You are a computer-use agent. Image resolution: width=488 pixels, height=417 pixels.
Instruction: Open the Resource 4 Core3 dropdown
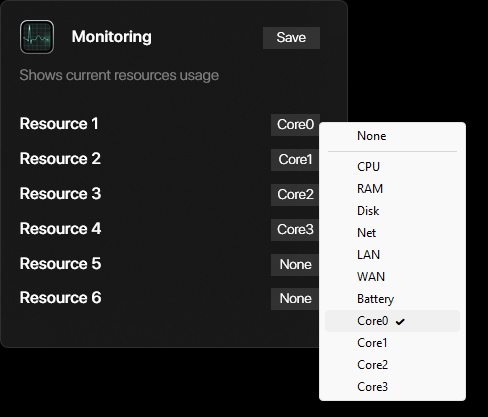click(x=295, y=230)
